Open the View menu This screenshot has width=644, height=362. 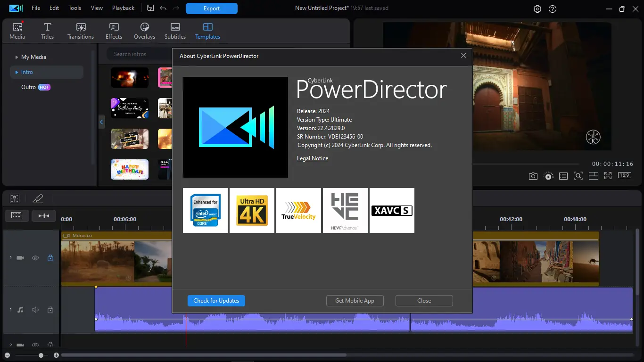(x=97, y=8)
